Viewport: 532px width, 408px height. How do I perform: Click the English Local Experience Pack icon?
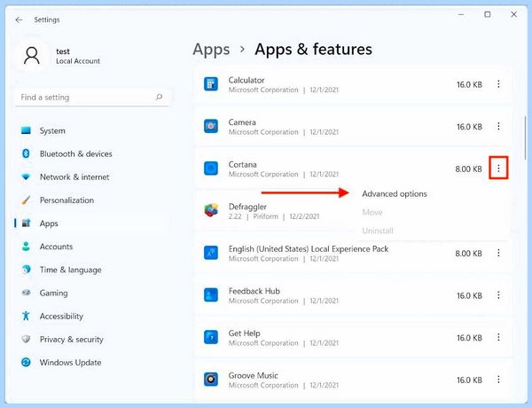[211, 253]
